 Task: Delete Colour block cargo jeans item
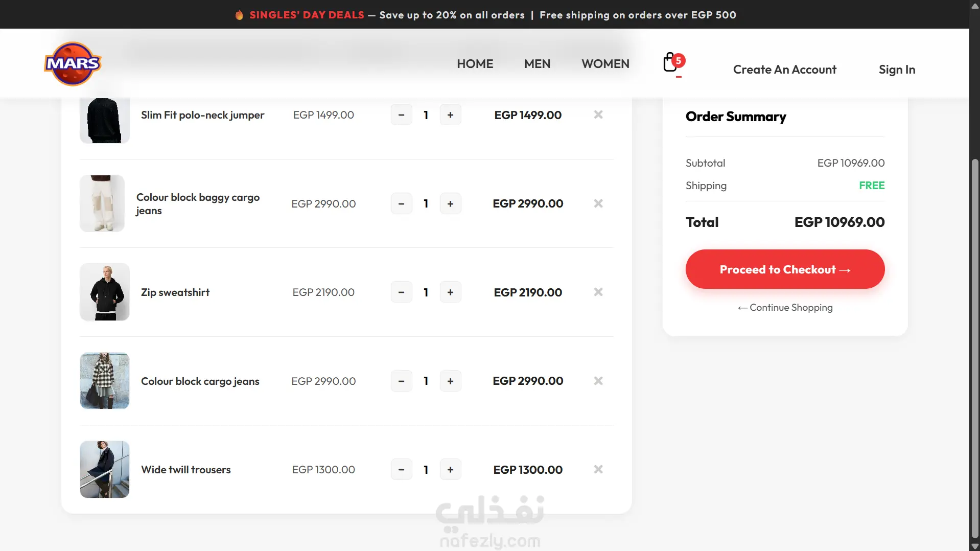[598, 381]
